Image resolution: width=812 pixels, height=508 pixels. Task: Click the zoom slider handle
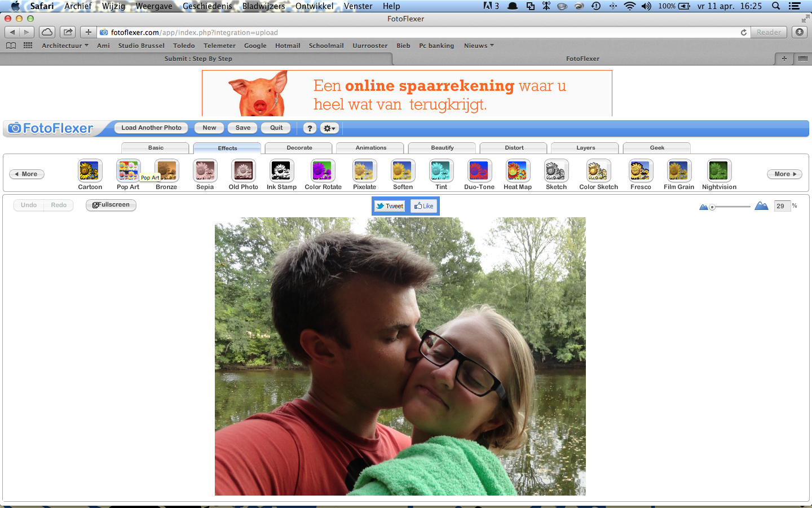pyautogui.click(x=713, y=207)
